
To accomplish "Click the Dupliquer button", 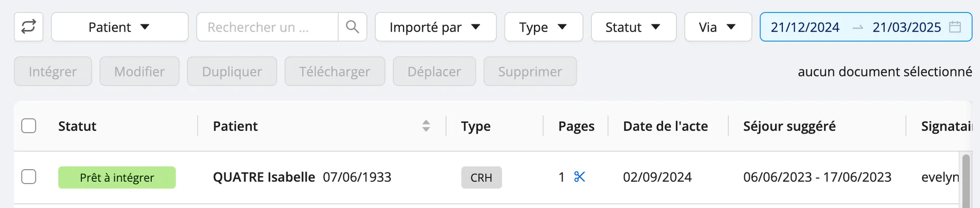I will 232,71.
